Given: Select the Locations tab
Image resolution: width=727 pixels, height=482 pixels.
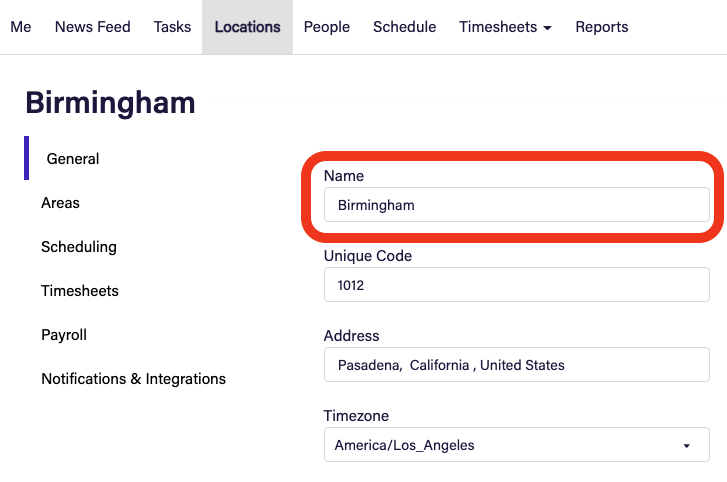Looking at the screenshot, I should click(x=247, y=27).
